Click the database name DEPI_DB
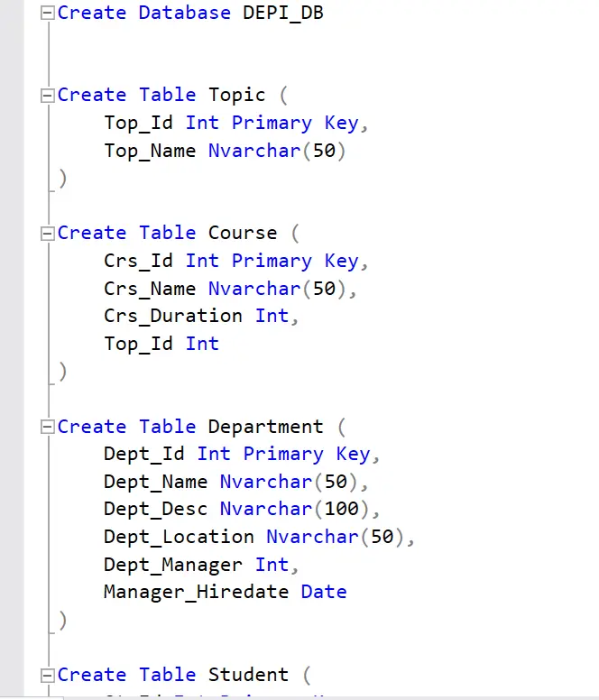This screenshot has width=599, height=700. pos(283,13)
